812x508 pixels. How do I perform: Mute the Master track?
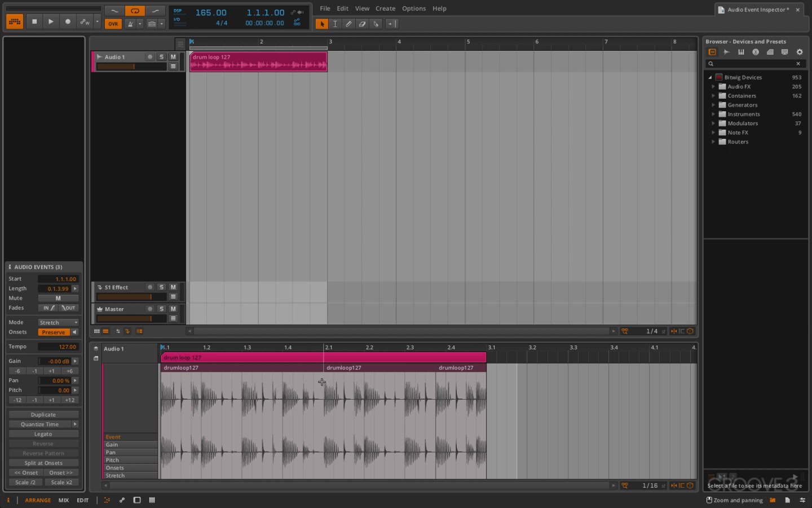[x=173, y=309]
